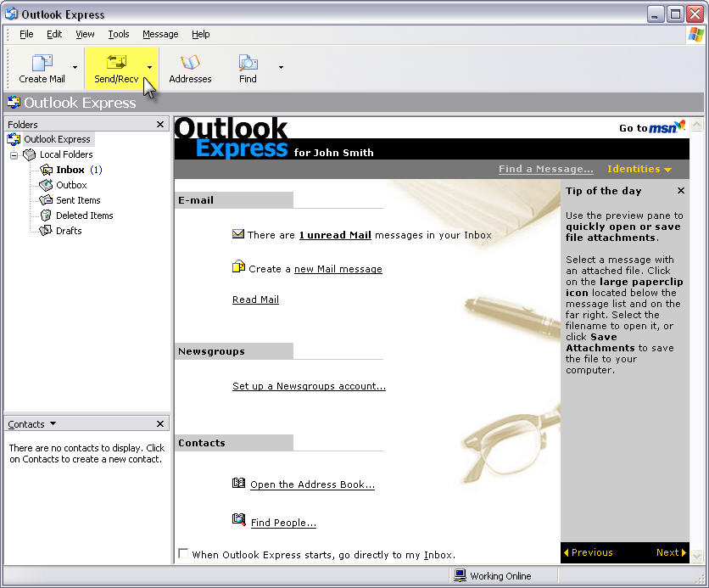Open the Drafts folder
This screenshot has width=709, height=588.
pyautogui.click(x=69, y=231)
